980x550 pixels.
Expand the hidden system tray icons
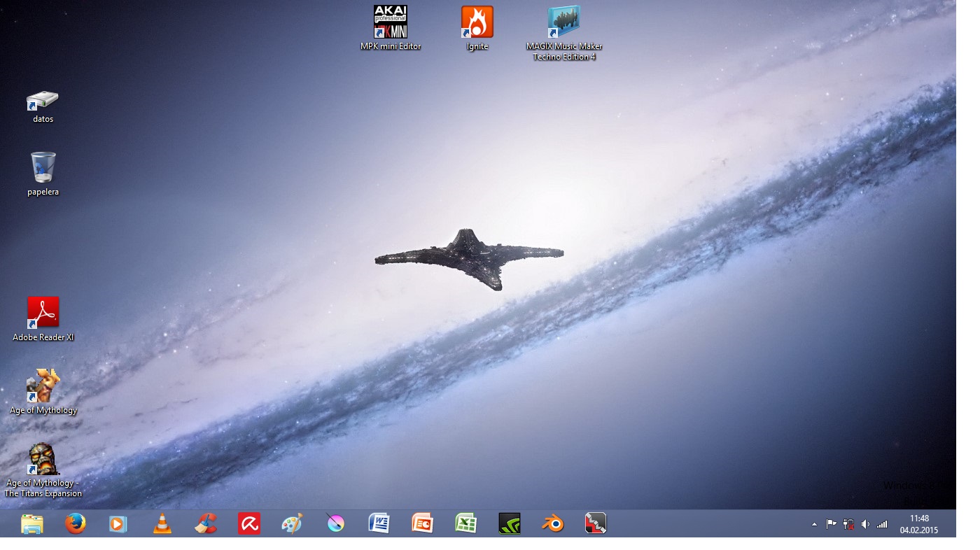tap(814, 524)
